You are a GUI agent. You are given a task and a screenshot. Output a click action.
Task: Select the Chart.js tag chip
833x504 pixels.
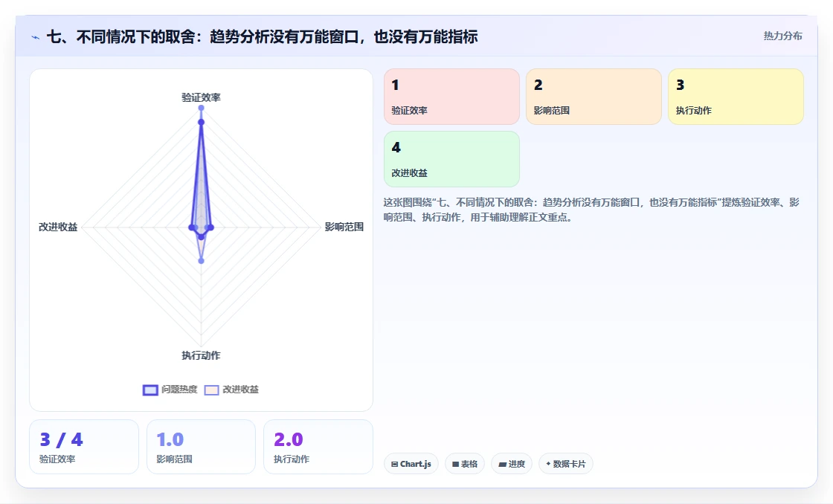tap(411, 464)
